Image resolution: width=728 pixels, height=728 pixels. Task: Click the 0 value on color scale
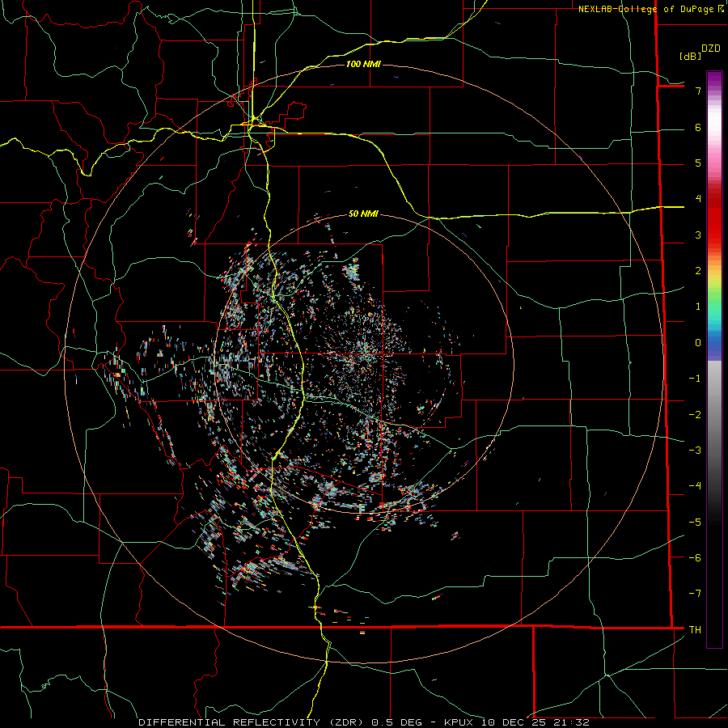pyautogui.click(x=698, y=343)
